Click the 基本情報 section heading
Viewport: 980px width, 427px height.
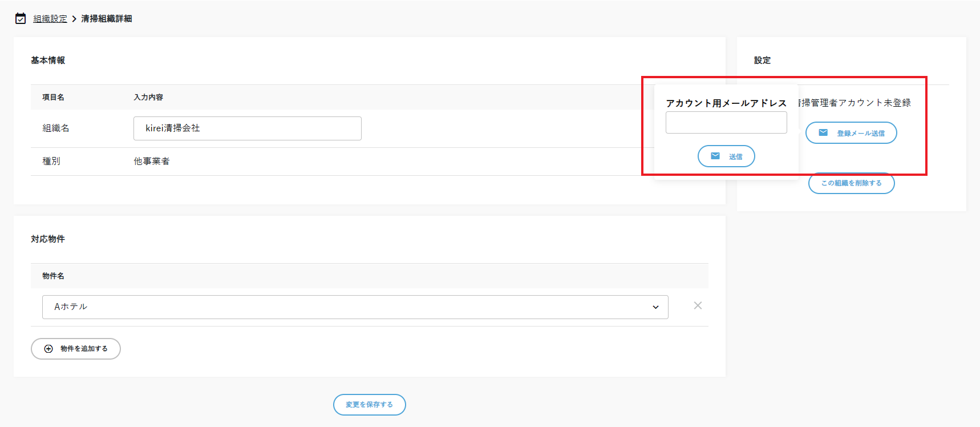[x=48, y=61]
